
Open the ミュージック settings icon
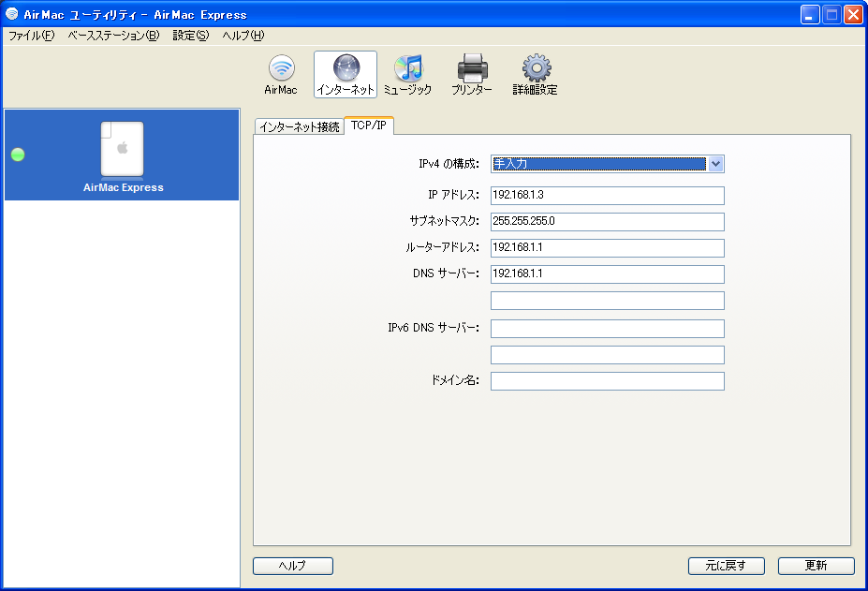pos(408,75)
